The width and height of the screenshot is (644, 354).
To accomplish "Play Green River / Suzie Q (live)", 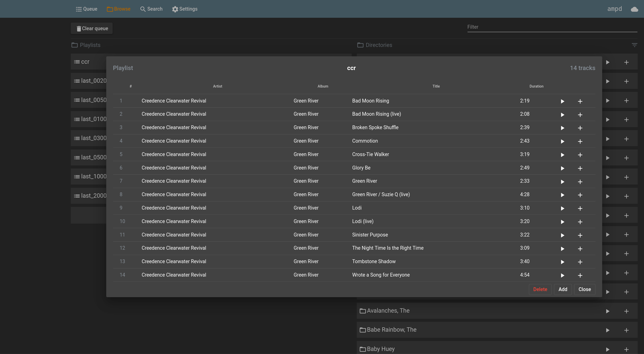I will coord(562,195).
